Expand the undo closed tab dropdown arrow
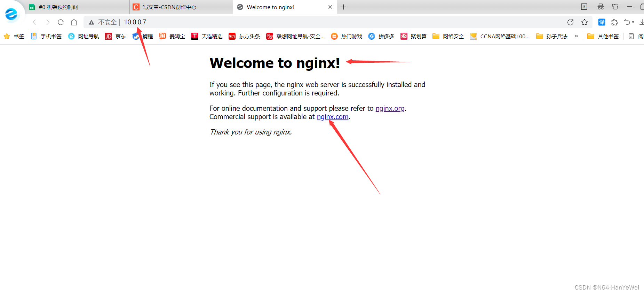 [633, 22]
